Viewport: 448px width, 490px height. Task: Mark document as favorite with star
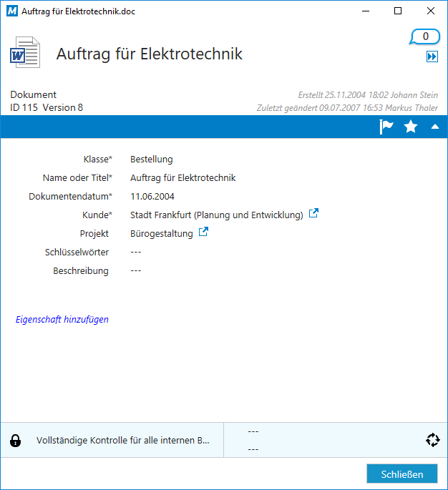coord(411,127)
